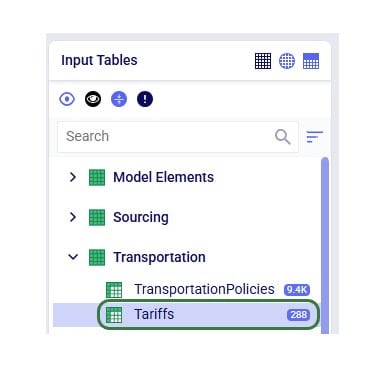Select the Sourcing category label
The height and width of the screenshot is (366, 384).
click(x=141, y=217)
